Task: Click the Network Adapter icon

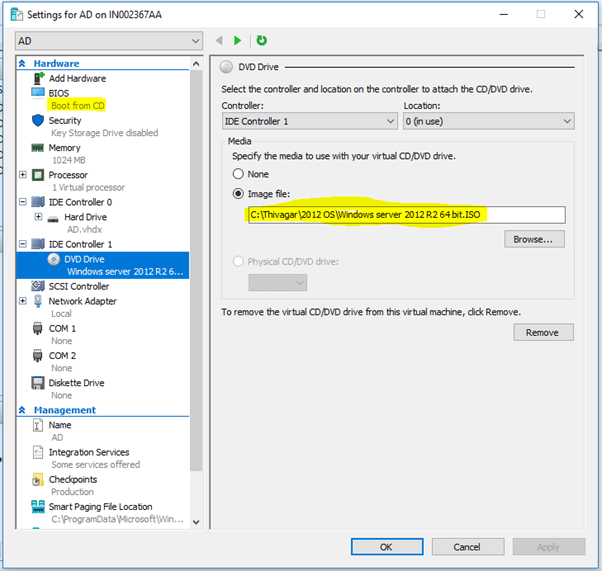Action: coord(38,301)
